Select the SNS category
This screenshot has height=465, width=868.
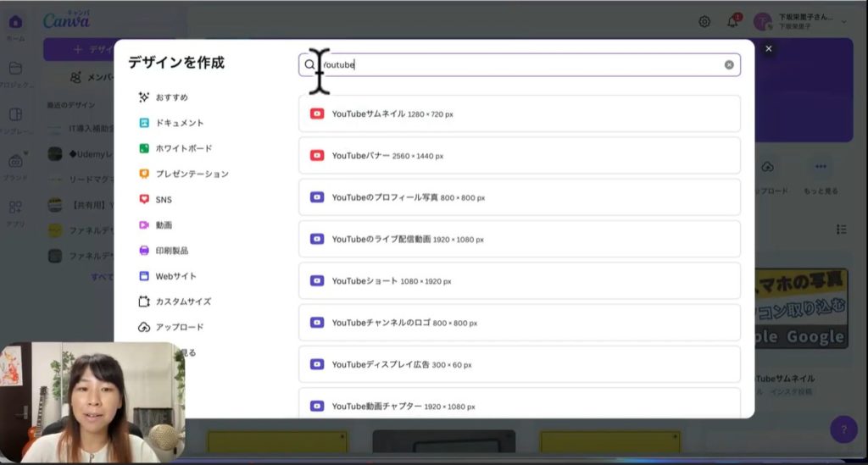point(163,200)
